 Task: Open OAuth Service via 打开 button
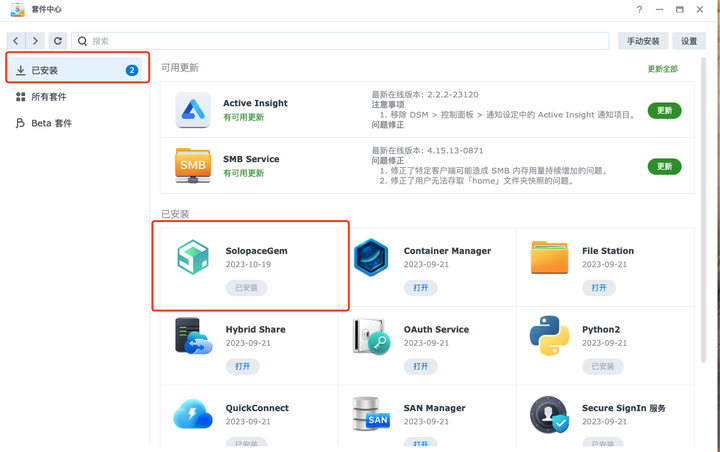(x=421, y=366)
